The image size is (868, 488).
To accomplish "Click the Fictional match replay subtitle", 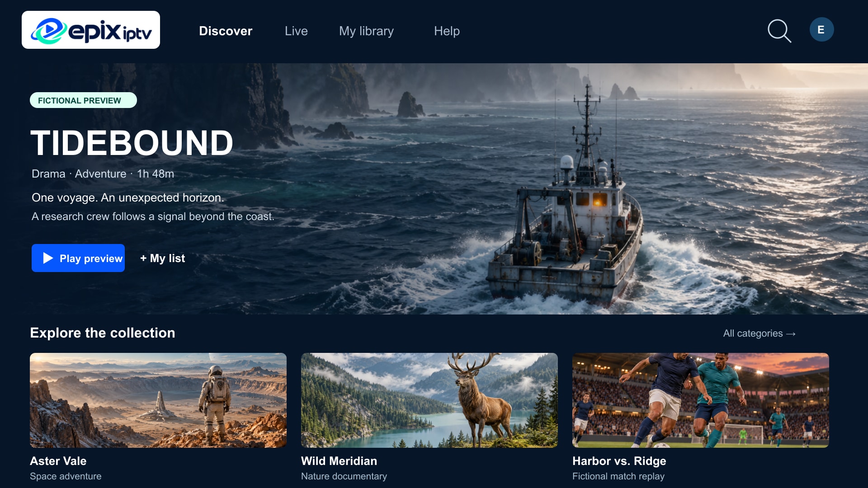I will click(618, 476).
